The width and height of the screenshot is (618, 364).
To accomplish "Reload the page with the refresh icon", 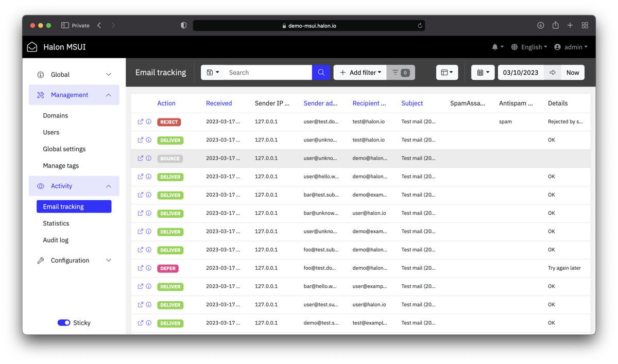I will (x=420, y=26).
